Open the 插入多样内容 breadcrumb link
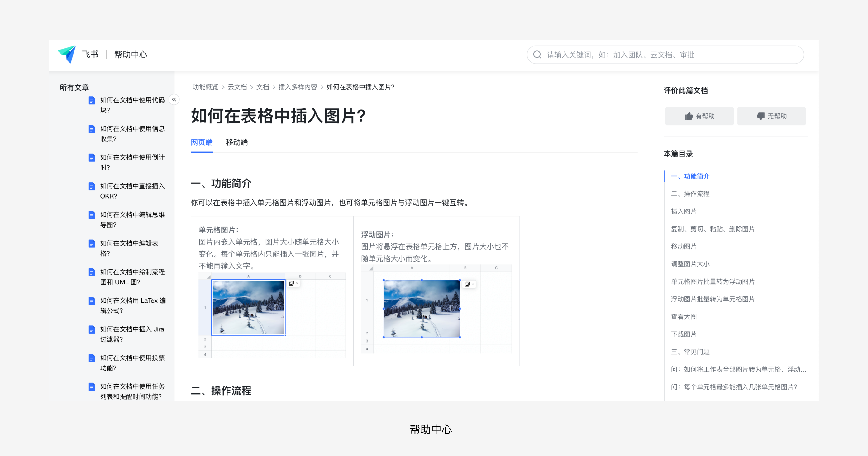 [298, 87]
